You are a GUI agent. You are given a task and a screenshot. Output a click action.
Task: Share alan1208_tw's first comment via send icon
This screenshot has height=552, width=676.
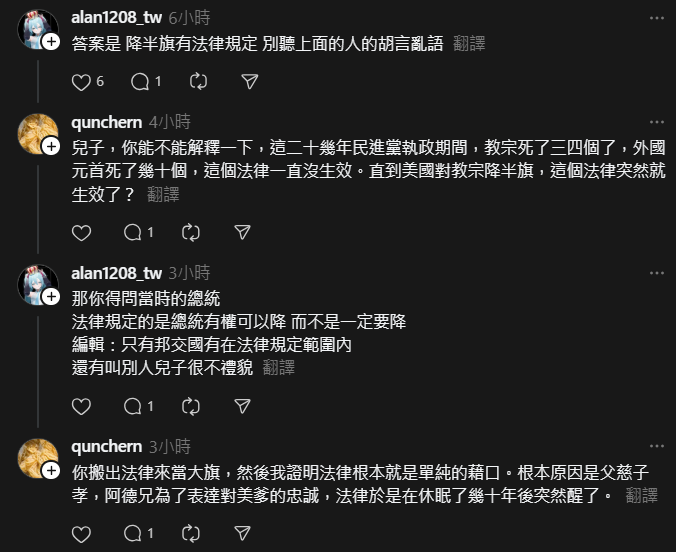click(250, 82)
